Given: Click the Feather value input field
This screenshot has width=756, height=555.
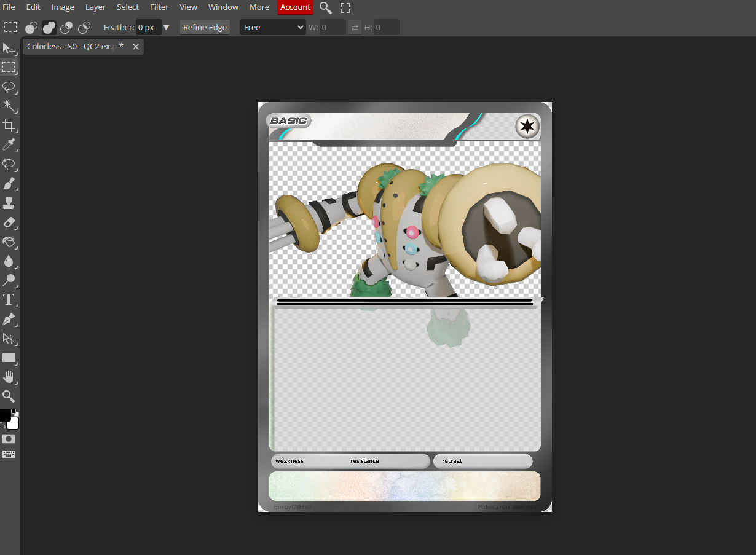Looking at the screenshot, I should (x=149, y=27).
